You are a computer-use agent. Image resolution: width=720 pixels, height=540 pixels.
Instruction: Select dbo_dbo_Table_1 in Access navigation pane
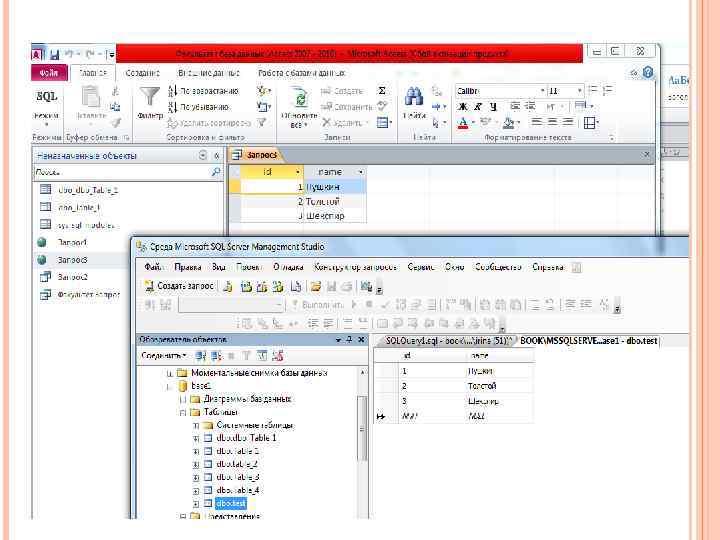click(88, 190)
